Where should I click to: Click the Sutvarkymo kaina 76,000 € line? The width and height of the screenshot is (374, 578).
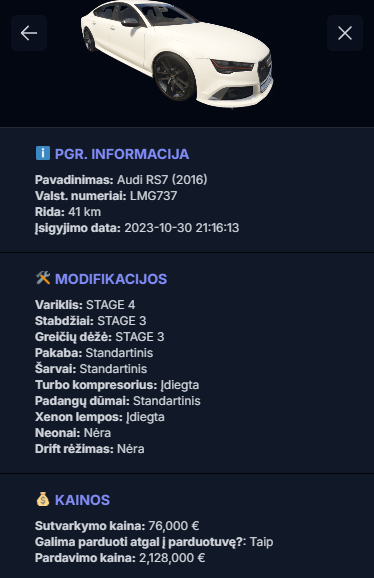pos(117,526)
